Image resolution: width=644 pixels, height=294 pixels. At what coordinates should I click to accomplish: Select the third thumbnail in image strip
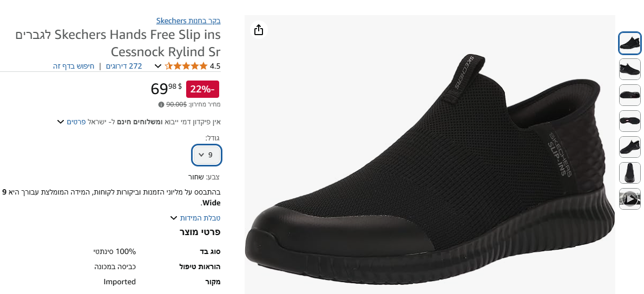[630, 95]
